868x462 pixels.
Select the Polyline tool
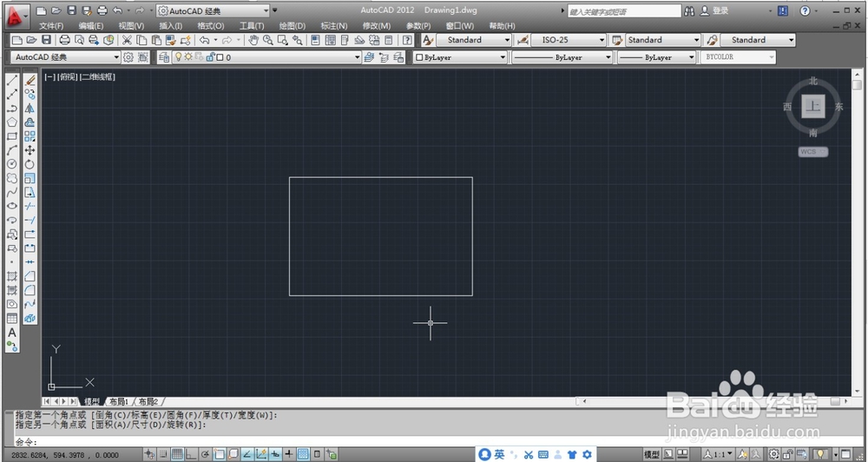click(11, 108)
